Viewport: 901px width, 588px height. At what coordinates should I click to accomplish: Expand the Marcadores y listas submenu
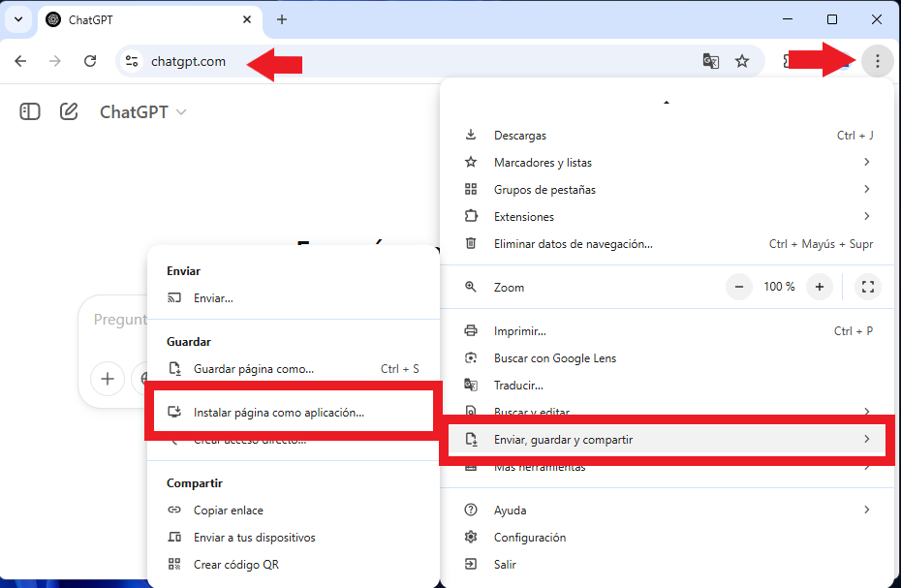[668, 163]
